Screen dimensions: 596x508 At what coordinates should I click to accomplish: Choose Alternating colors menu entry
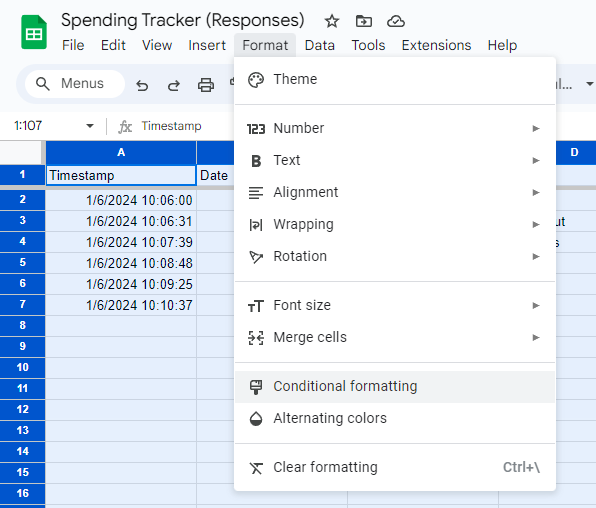pyautogui.click(x=395, y=419)
